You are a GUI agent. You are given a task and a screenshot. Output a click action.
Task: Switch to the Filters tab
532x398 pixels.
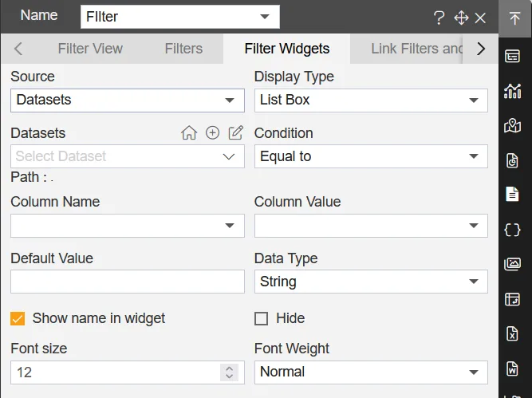[x=183, y=49]
